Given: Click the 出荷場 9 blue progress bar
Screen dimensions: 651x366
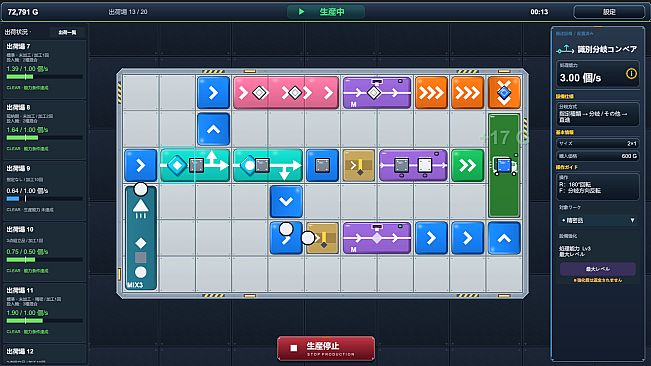Looking at the screenshot, I should tap(13, 199).
